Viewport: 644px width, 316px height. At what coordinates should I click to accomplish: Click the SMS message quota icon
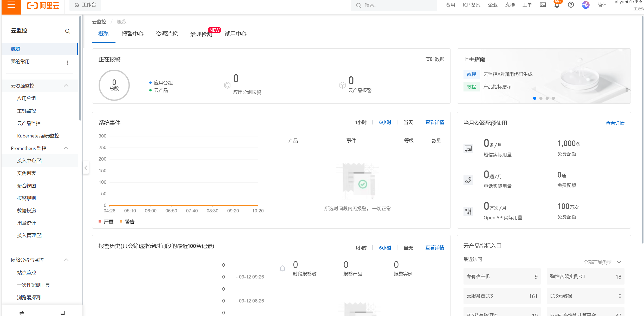468,148
